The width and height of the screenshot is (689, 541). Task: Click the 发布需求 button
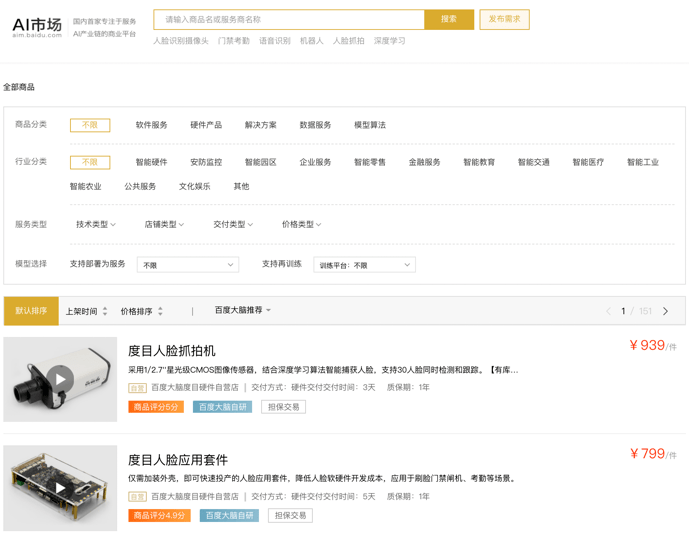(504, 19)
